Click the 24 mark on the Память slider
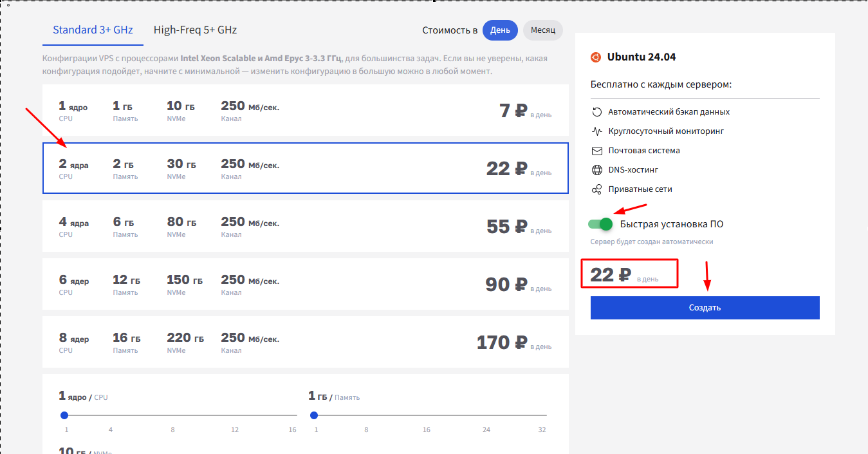The height and width of the screenshot is (454, 868). click(486, 430)
